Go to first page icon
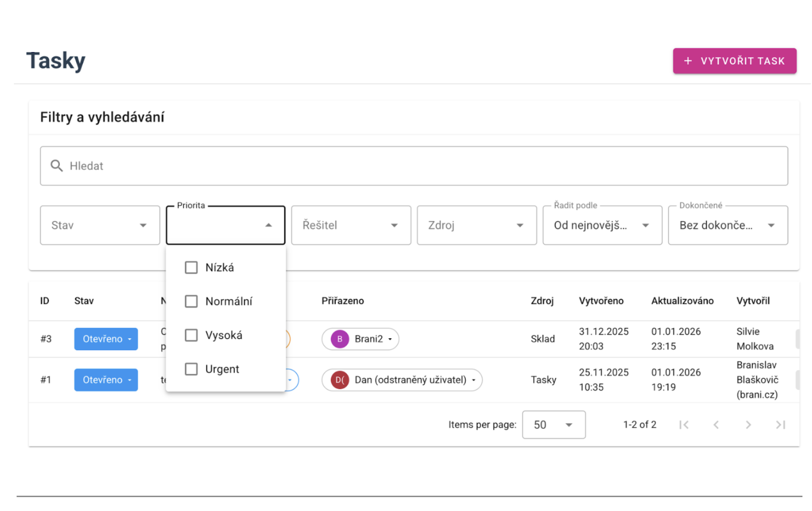 tap(684, 424)
